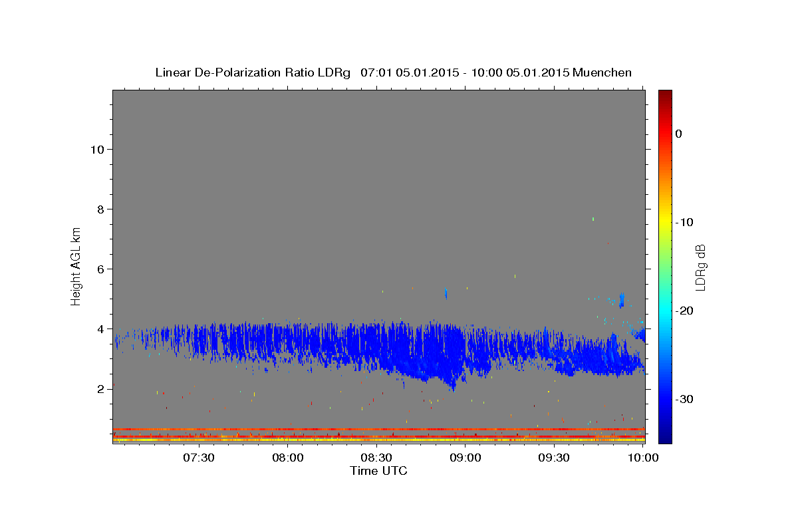The image size is (798, 532).
Task: Click the 09:30 time axis tick label
Action: pos(554,458)
